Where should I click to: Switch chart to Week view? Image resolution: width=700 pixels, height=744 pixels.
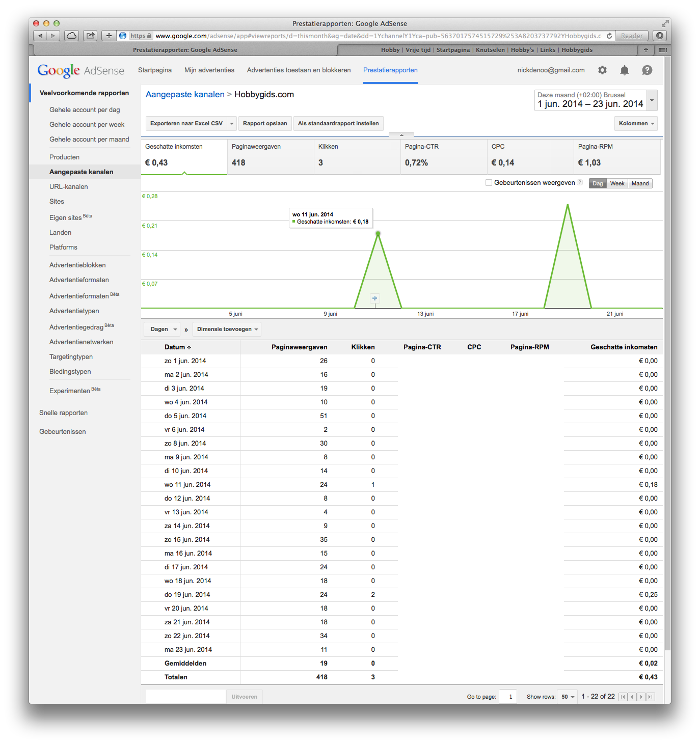(x=617, y=183)
